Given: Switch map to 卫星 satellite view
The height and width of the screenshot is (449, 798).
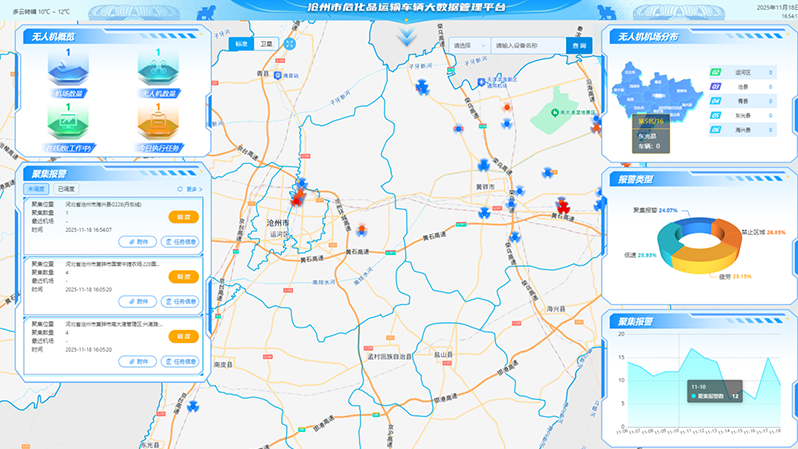Looking at the screenshot, I should 265,45.
